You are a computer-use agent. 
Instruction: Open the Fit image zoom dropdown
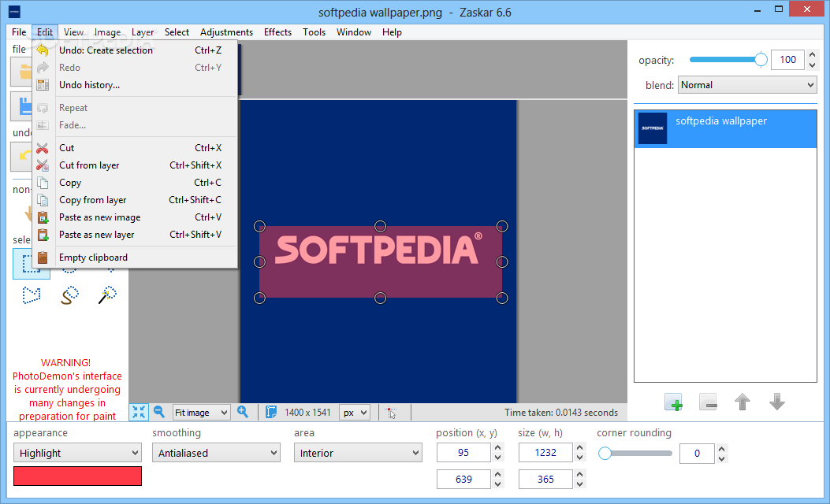point(201,413)
